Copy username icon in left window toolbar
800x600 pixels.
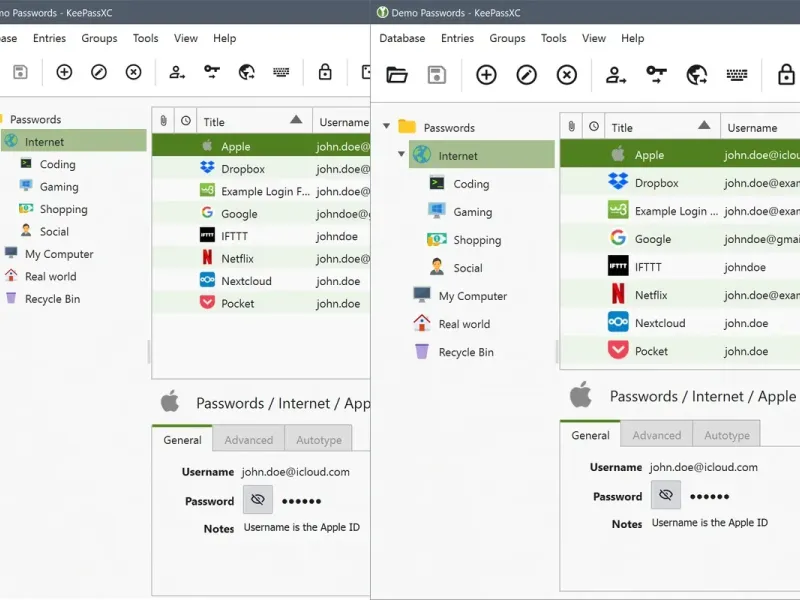[177, 72]
